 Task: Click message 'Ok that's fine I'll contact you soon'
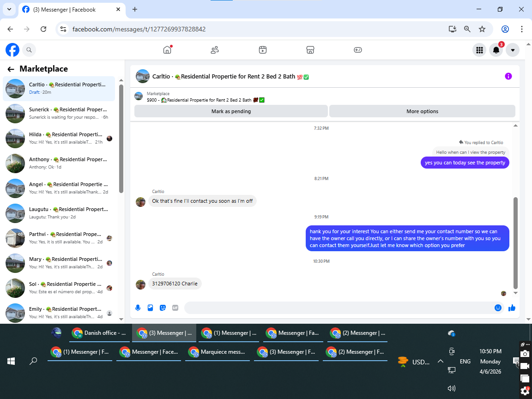(202, 201)
